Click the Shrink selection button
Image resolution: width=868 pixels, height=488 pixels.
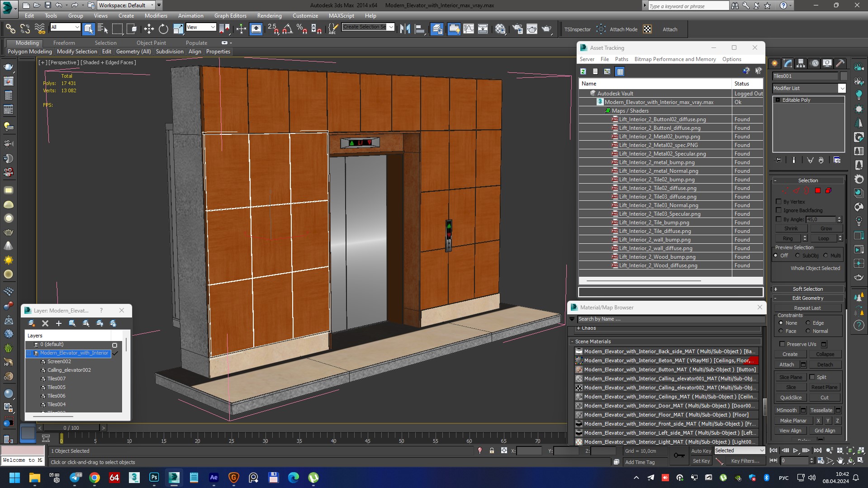(791, 228)
